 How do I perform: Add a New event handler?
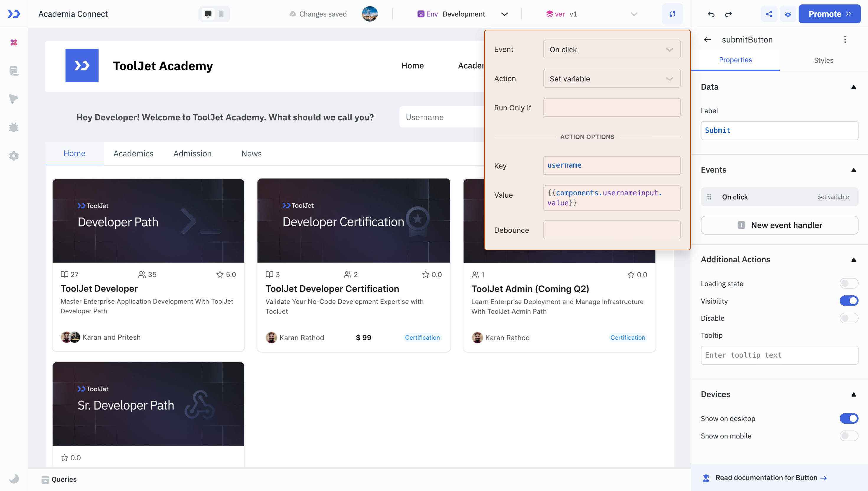tap(779, 225)
